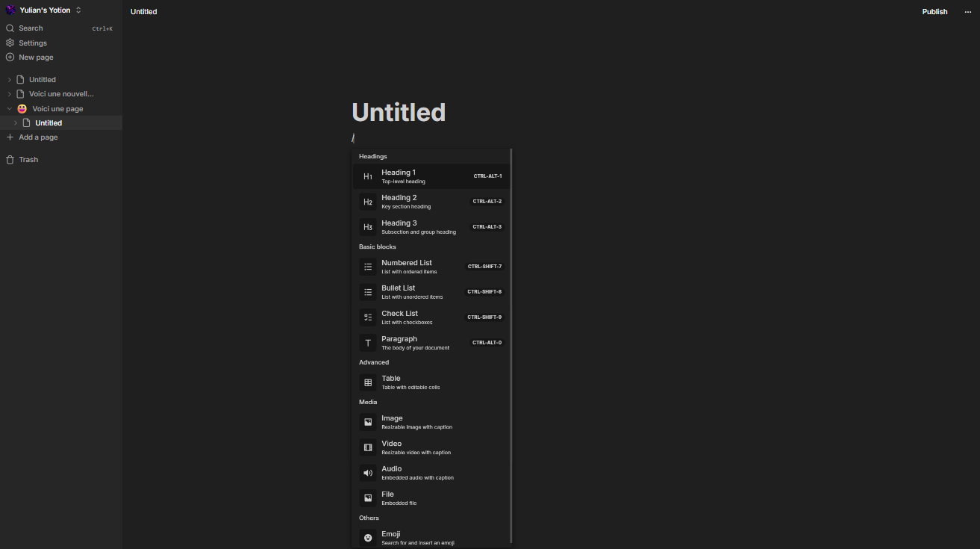Click the Numbered List icon
This screenshot has height=549, width=980.
coord(368,267)
